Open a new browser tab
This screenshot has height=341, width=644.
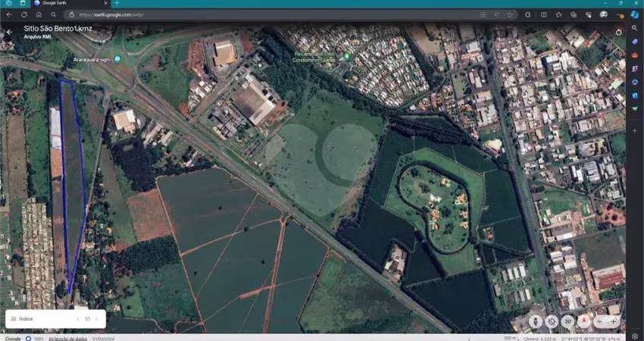tap(117, 3)
